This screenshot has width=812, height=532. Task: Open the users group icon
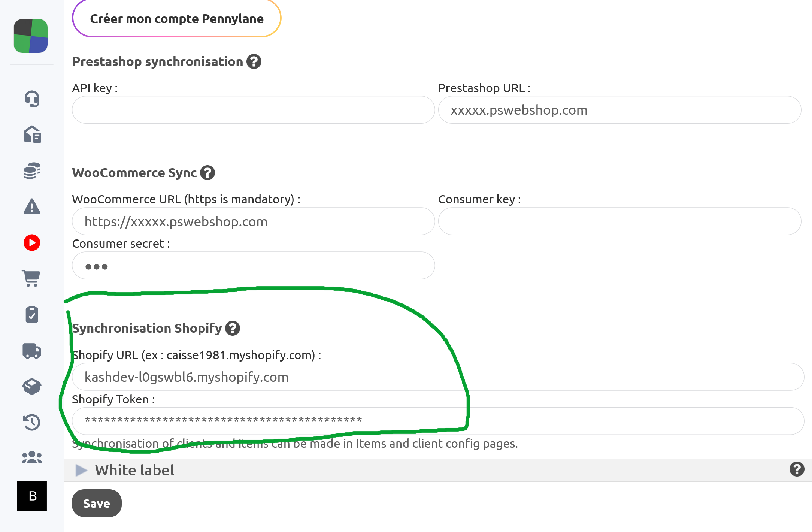coord(32,457)
